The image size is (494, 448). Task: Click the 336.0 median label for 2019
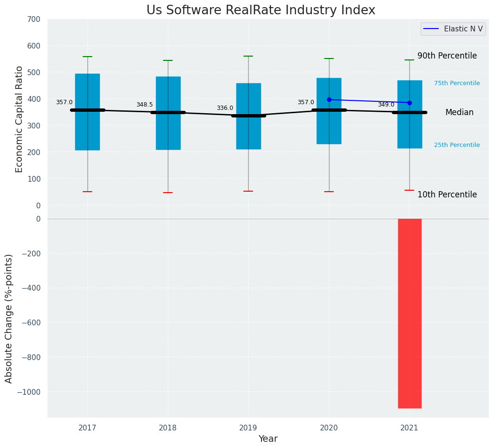[225, 108]
